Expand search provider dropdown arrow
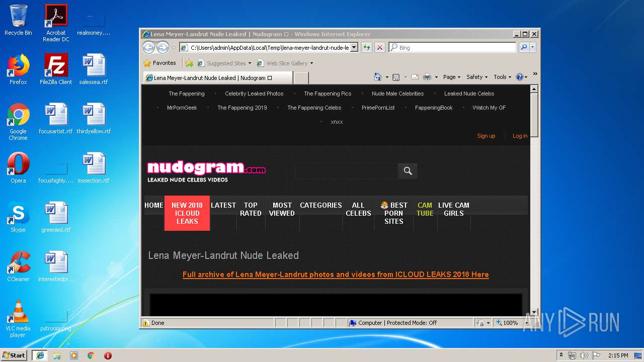 [533, 47]
